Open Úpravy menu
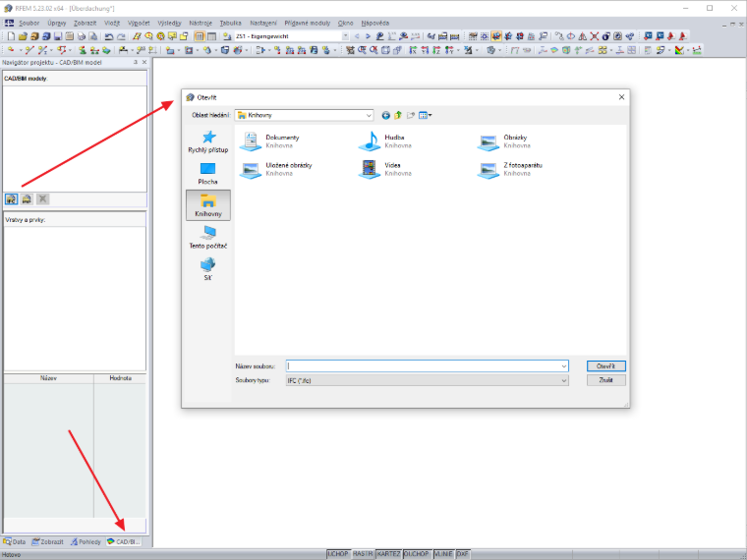 point(57,23)
